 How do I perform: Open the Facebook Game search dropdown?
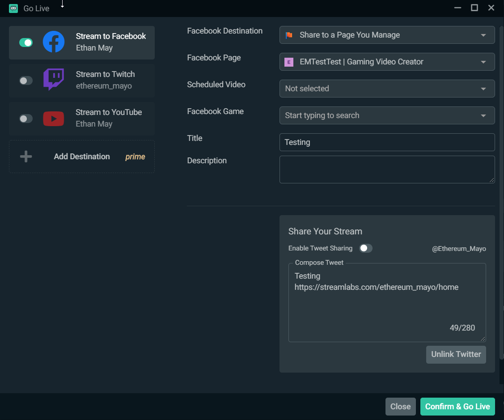coord(387,115)
